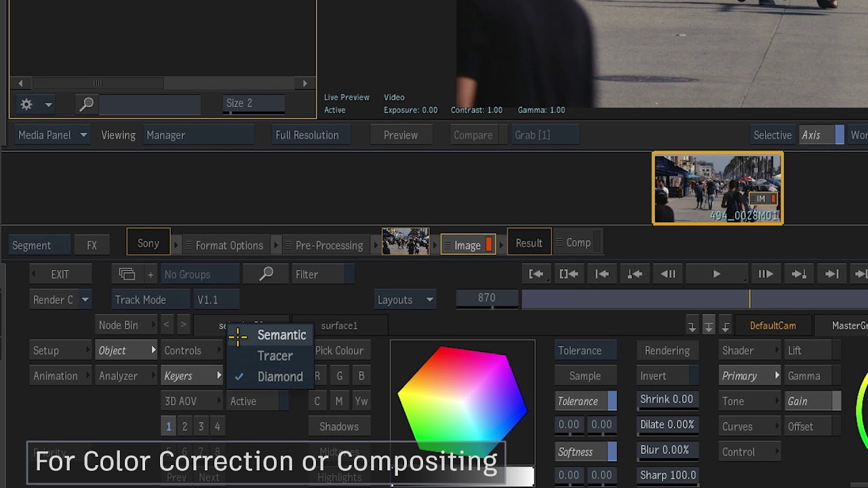The width and height of the screenshot is (868, 488).
Task: Click the go-to-segment-start brackets arrow icon
Action: (568, 274)
